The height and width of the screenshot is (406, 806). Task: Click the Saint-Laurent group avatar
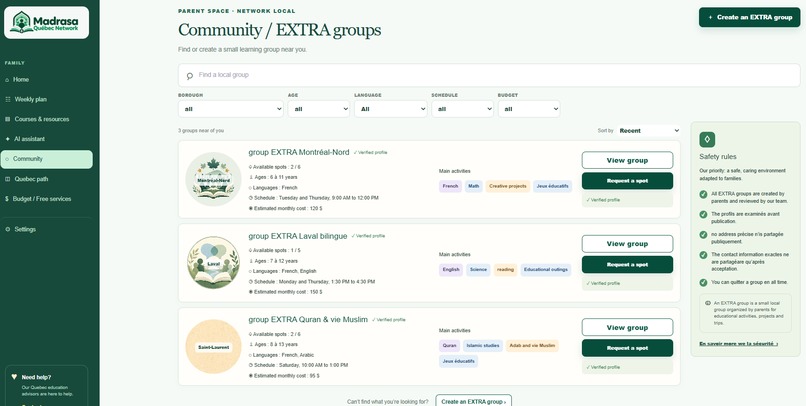tap(213, 347)
